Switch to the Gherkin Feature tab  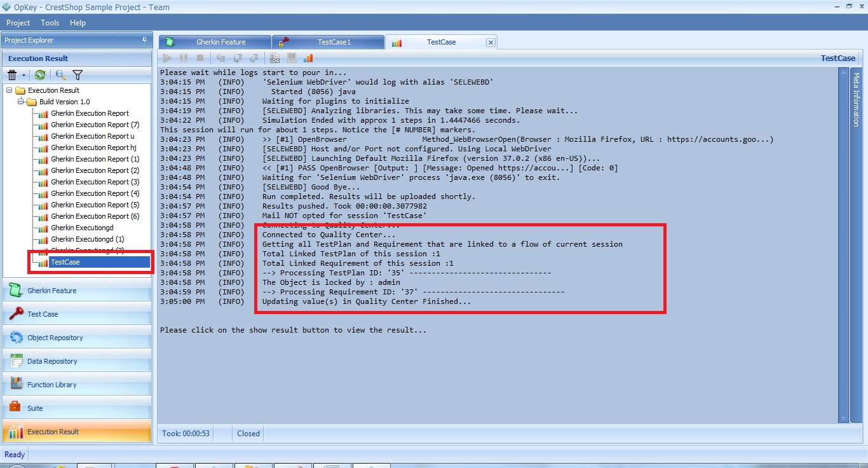[x=215, y=42]
